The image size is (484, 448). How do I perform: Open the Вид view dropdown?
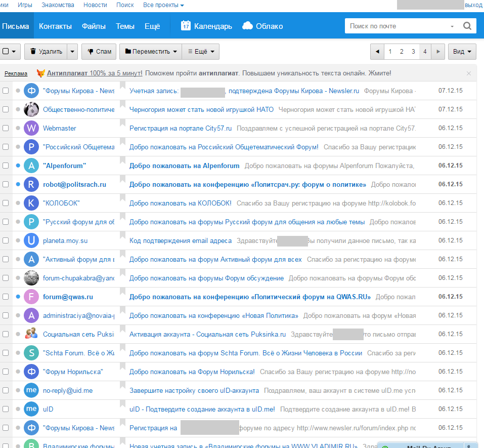pos(462,52)
